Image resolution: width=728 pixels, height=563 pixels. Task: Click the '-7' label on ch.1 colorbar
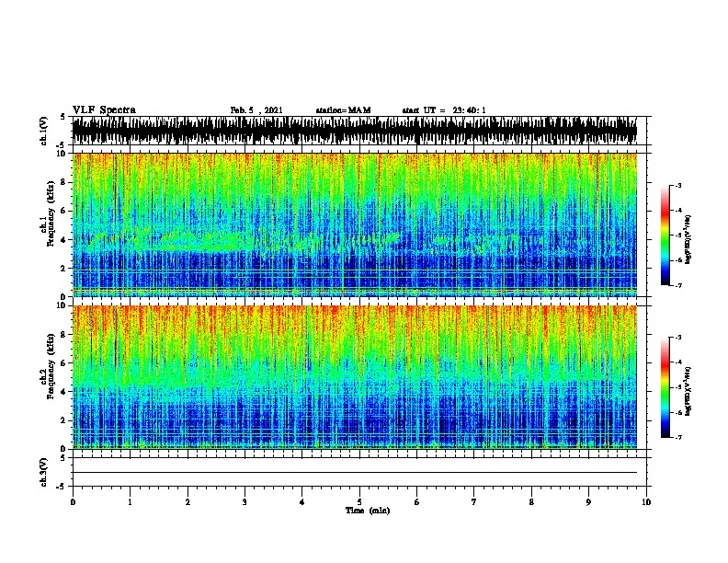(x=678, y=285)
